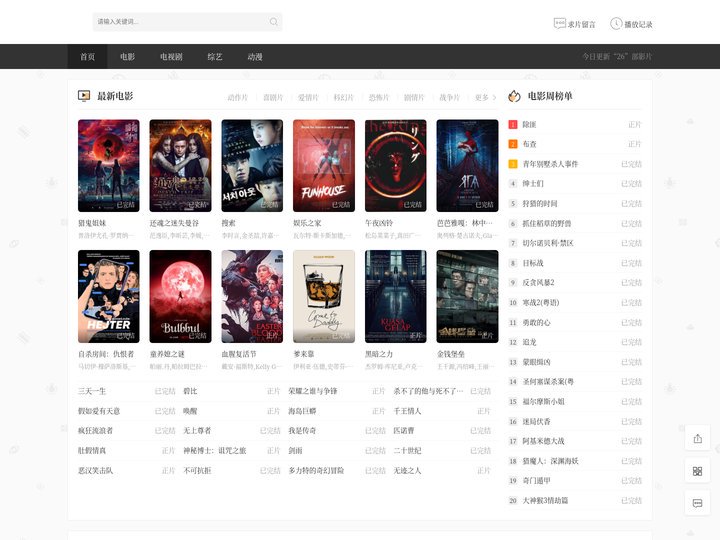Filter movies by 喜剧片
720x540 pixels.
click(x=273, y=97)
